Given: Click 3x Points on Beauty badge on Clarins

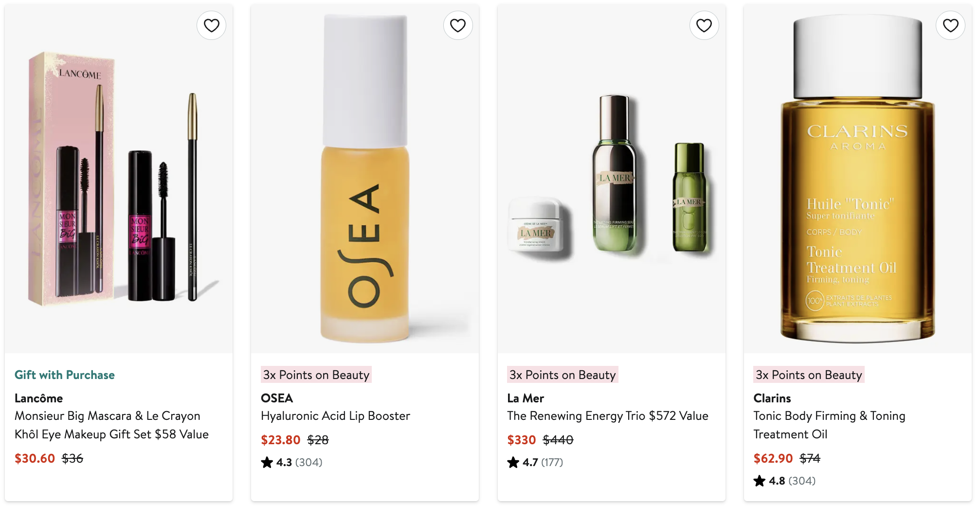Looking at the screenshot, I should (809, 375).
